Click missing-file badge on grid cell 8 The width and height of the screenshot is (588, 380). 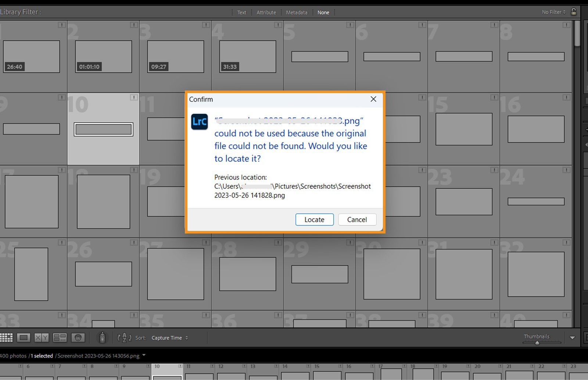click(x=566, y=25)
